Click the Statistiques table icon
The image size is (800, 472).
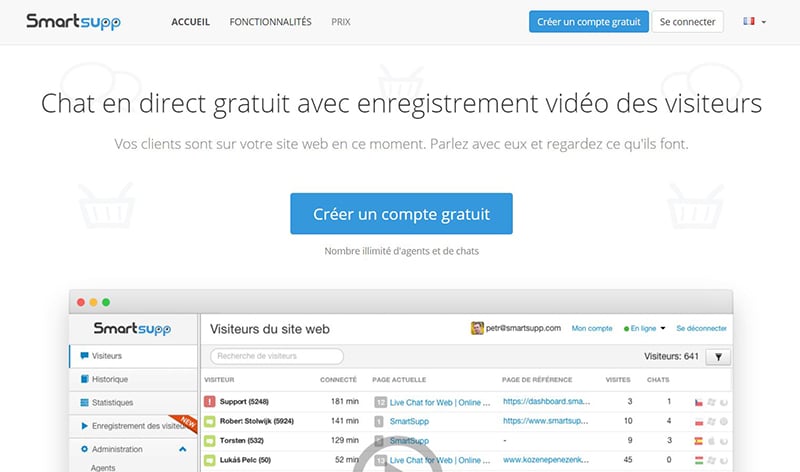tap(84, 403)
